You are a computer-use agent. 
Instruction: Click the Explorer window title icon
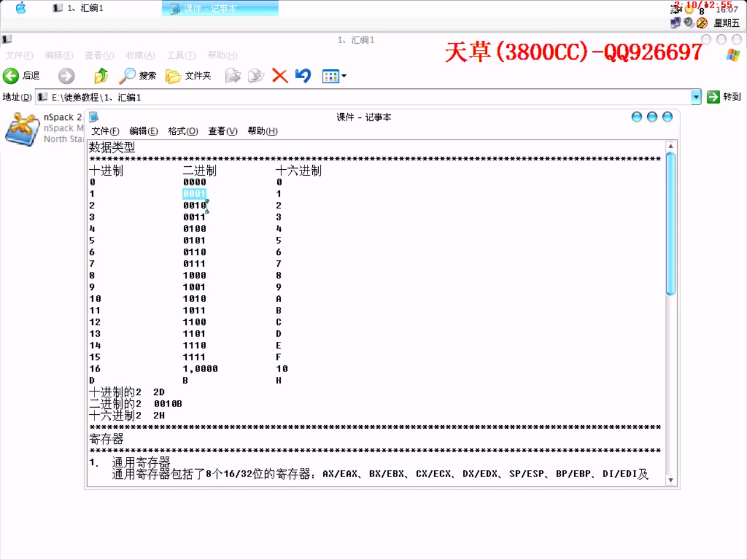(x=7, y=39)
